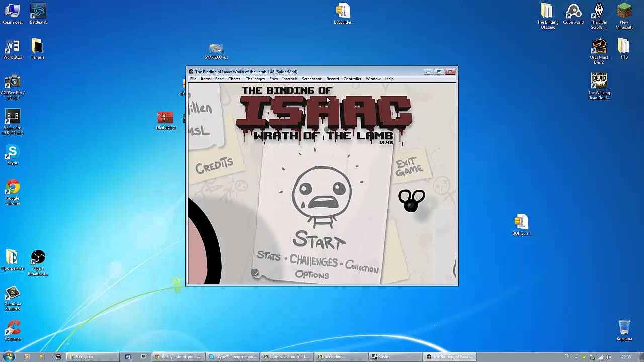Select Challenges on the game paper menu

pos(313,262)
